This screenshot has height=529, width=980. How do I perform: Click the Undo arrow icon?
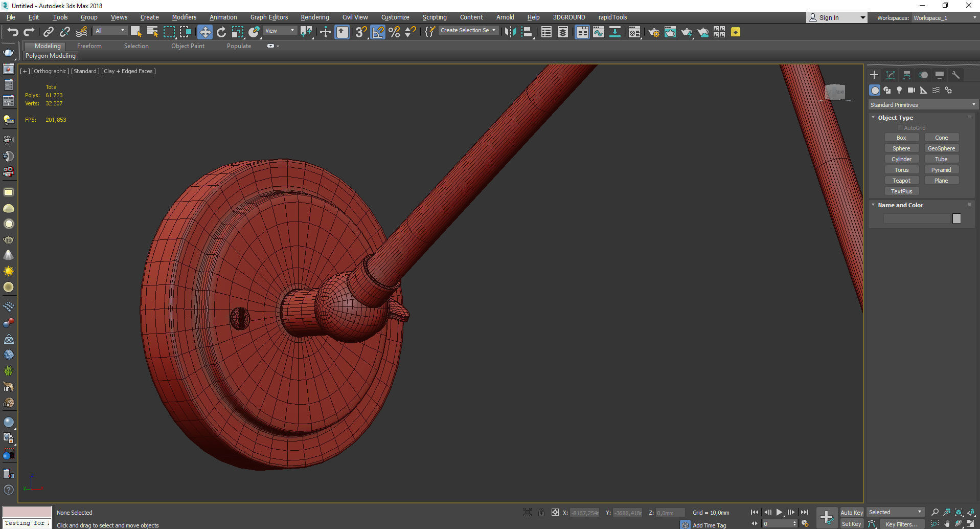(12, 32)
